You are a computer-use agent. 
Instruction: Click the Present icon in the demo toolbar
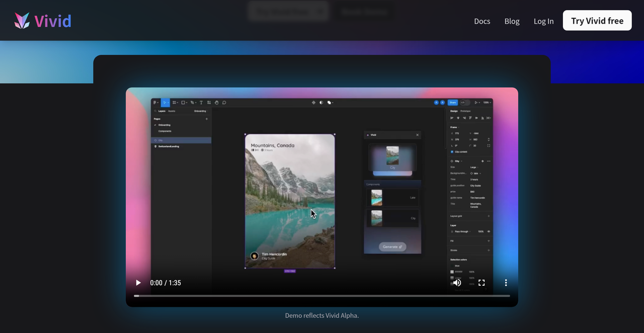pyautogui.click(x=476, y=102)
